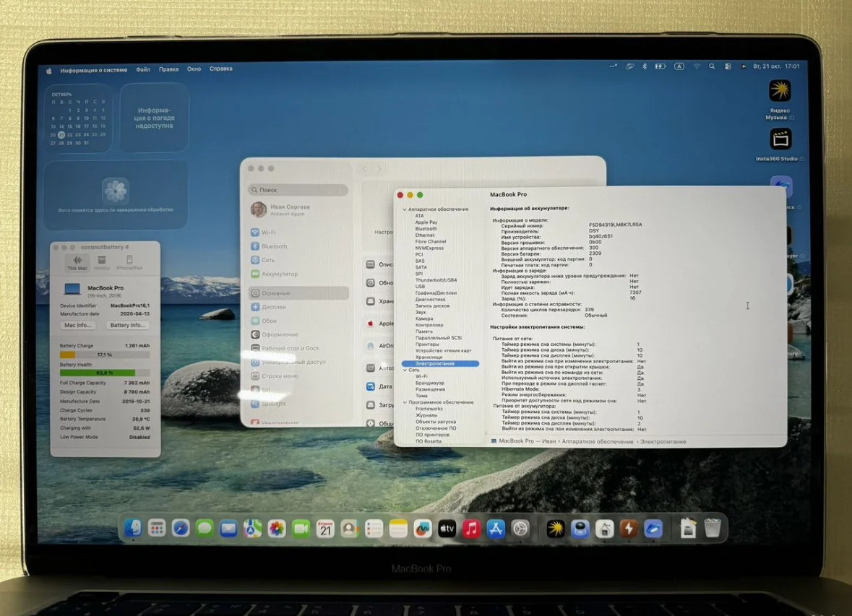Open Finder from the Dock
The width and height of the screenshot is (852, 616).
pos(132,528)
